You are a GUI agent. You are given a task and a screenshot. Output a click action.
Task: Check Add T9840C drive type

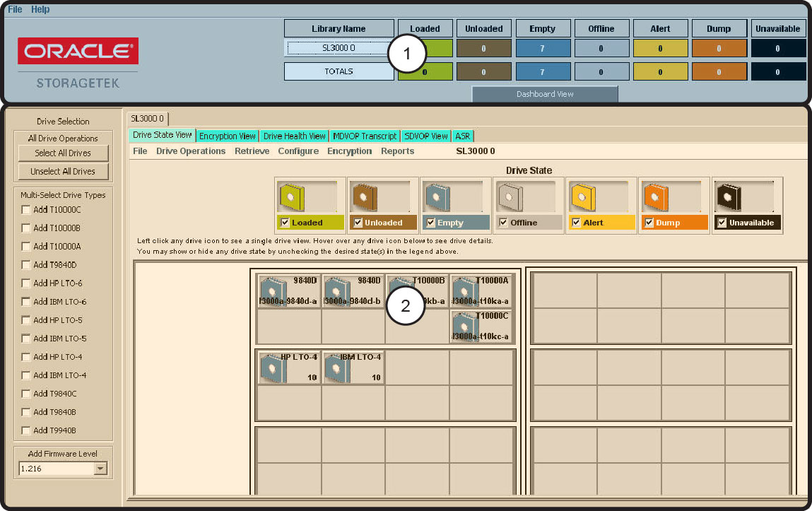(x=26, y=394)
